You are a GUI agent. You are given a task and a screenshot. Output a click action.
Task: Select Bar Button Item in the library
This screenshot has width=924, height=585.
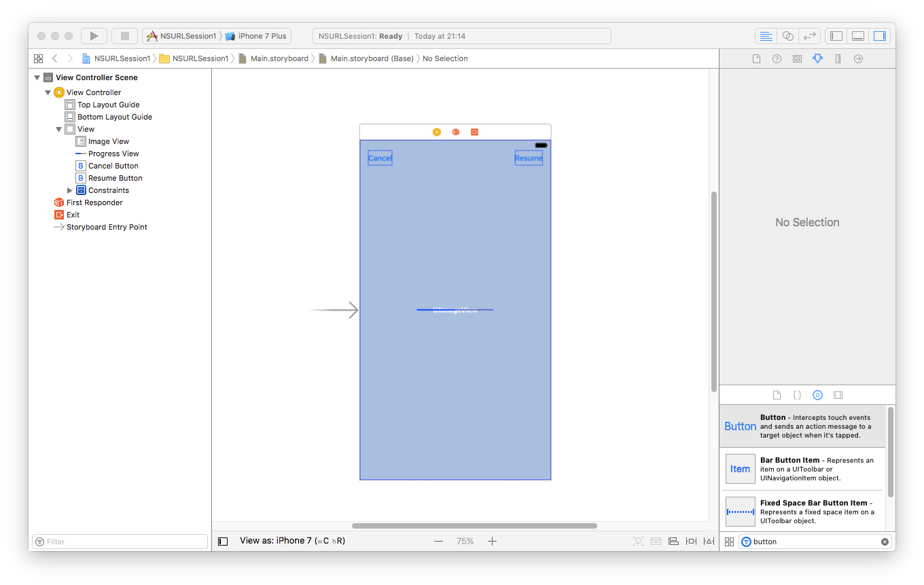click(803, 469)
